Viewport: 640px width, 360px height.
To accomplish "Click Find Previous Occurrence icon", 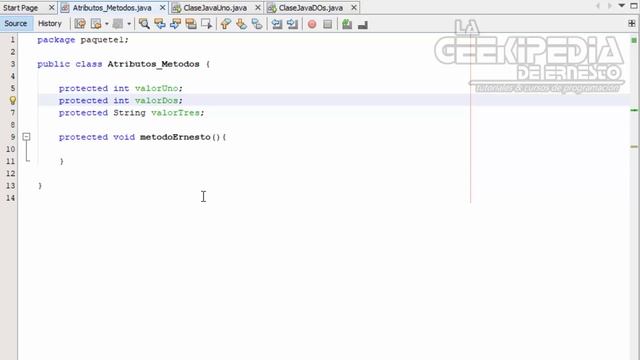I will click(160, 24).
